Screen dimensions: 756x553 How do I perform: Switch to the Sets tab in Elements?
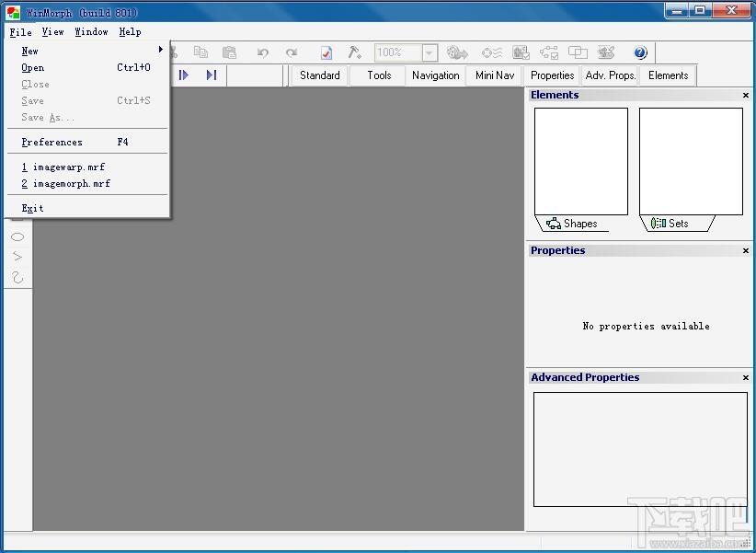[677, 224]
